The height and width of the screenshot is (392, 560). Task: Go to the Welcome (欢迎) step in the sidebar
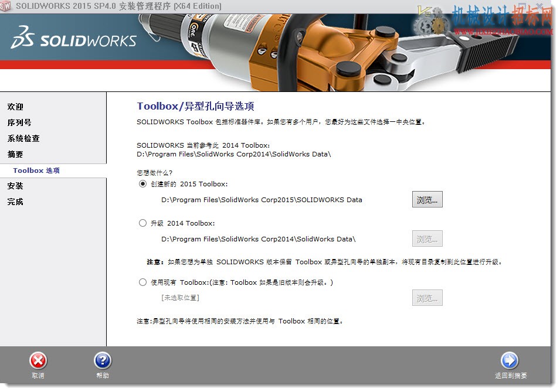click(15, 107)
